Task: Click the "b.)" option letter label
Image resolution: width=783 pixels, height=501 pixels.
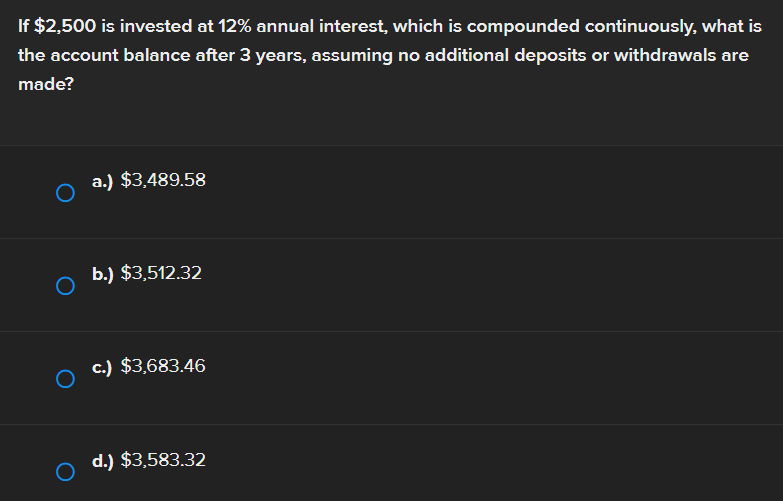Action: click(x=102, y=274)
